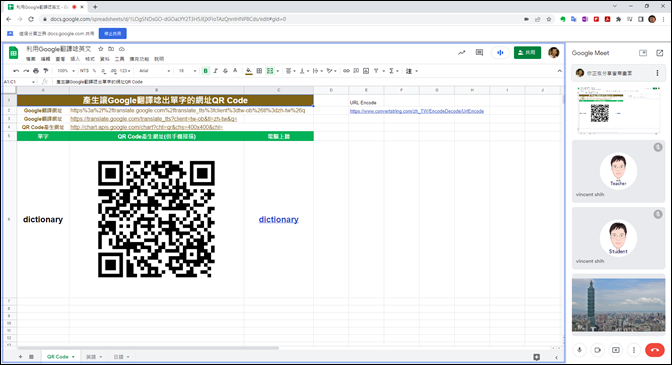The image size is (672, 365).
Task: Toggle bold formatting
Action: click(206, 71)
